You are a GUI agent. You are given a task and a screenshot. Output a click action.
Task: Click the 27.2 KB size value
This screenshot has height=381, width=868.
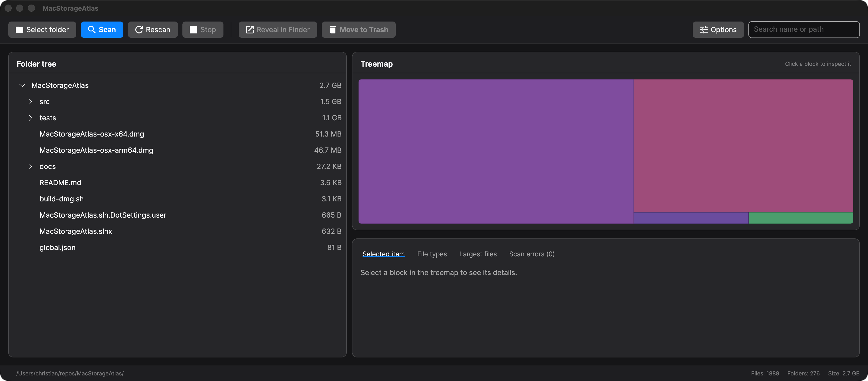329,166
